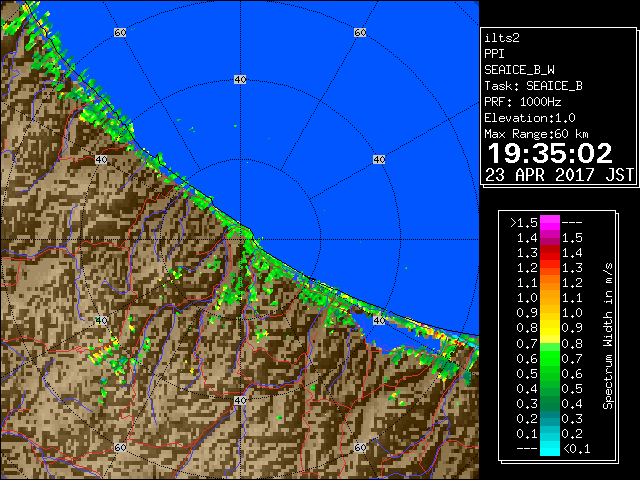Click the '40' range label north of center
The width and height of the screenshot is (640, 480).
tap(240, 79)
